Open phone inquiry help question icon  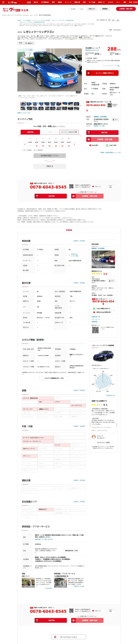[110, 102]
